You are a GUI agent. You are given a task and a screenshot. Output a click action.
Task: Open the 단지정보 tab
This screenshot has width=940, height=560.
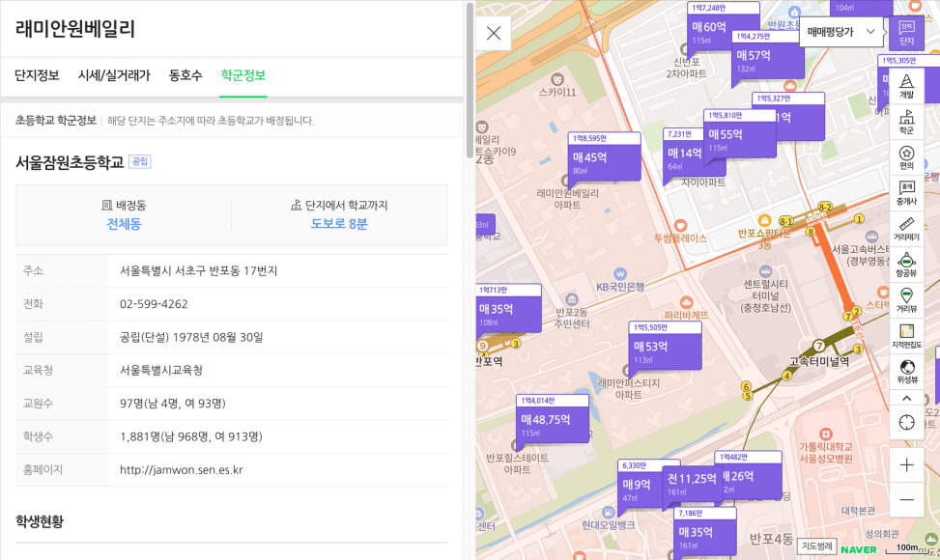(x=37, y=75)
